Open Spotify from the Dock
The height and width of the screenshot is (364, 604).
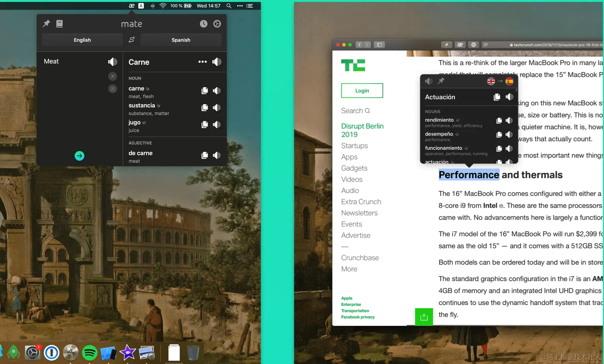click(89, 353)
